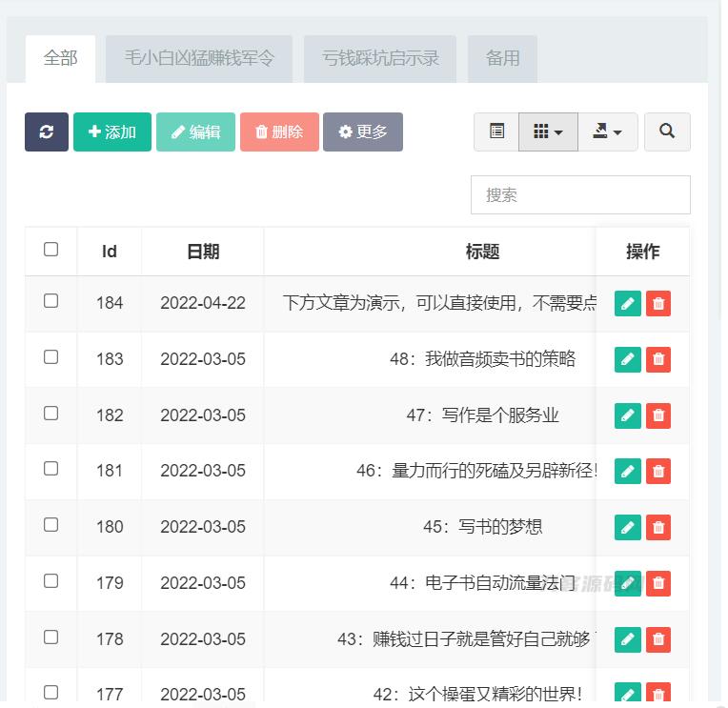728x708 pixels.
Task: Click title 45：写书的梦想
Action: [x=482, y=527]
